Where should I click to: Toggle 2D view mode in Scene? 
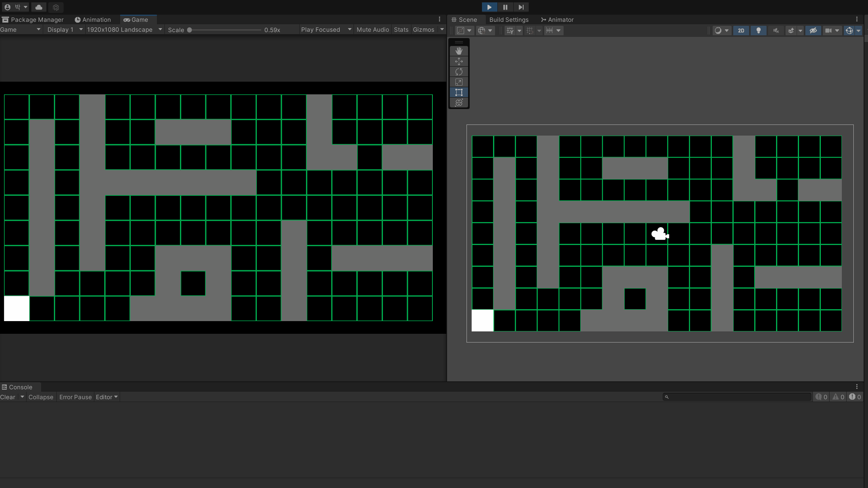coord(741,31)
